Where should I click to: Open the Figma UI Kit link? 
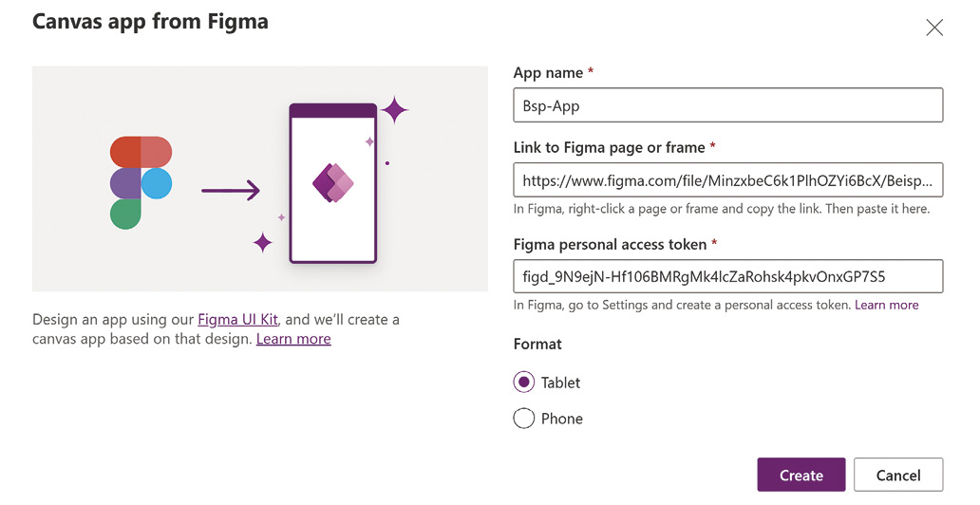[237, 319]
